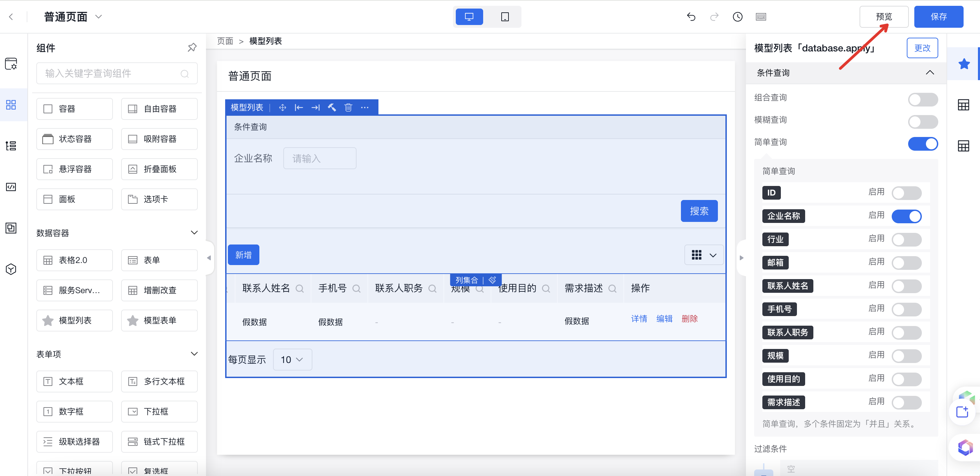Click the hammer build icon in 模型列表 toolbar
980x476 pixels.
(332, 108)
